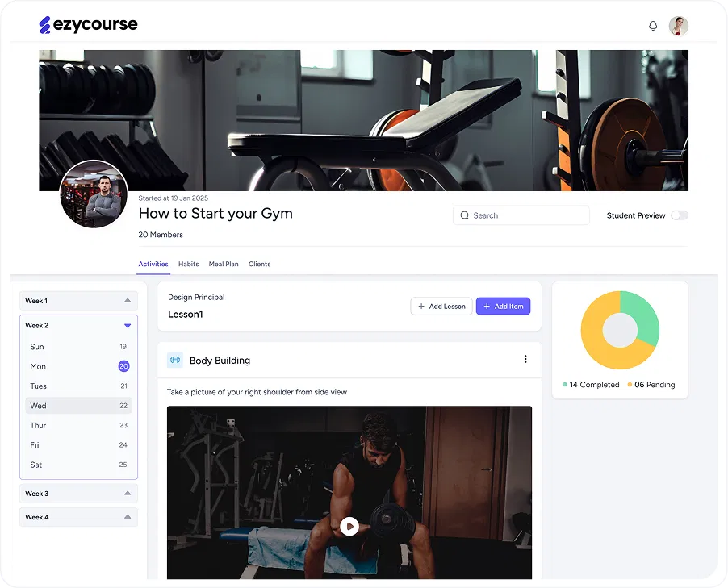Click the magnifier icon in search box

point(465,215)
